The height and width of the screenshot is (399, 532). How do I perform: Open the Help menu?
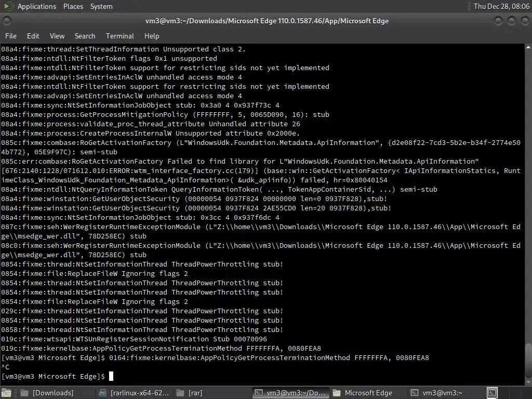click(x=152, y=36)
